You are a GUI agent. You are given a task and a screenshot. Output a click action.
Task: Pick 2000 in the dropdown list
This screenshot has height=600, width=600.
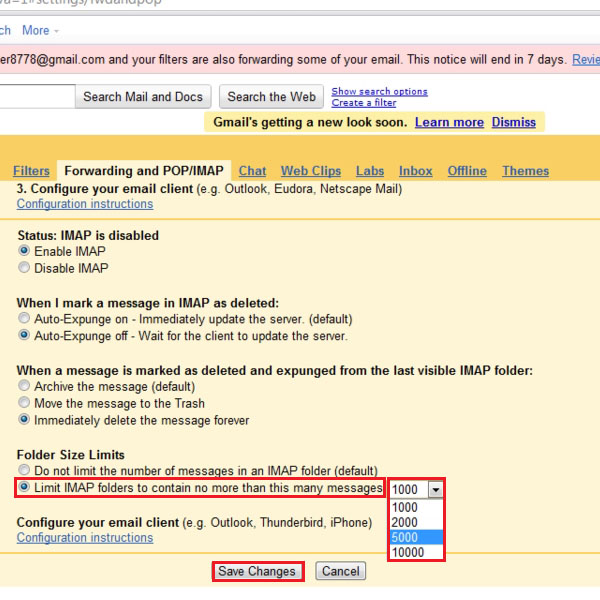416,522
